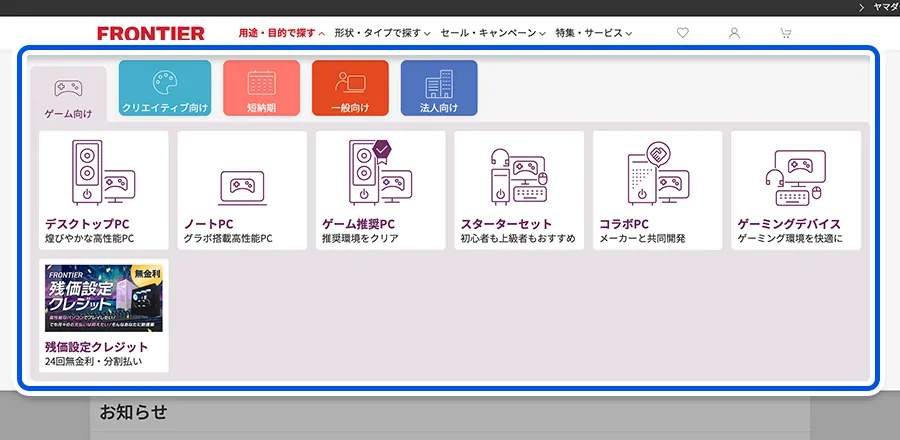Click the building icon for 法人向け

pos(439,84)
